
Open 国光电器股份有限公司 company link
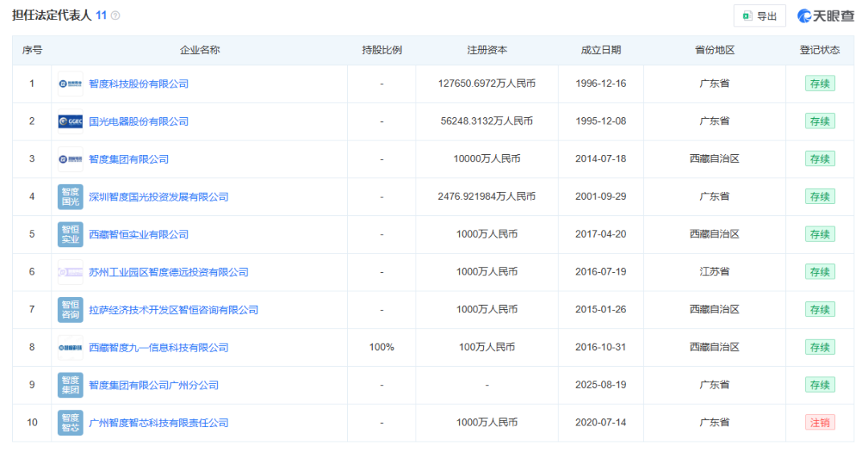point(138,121)
